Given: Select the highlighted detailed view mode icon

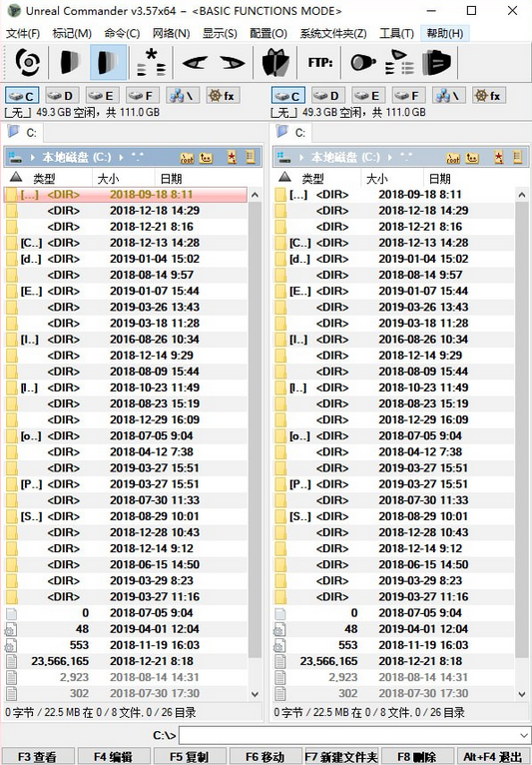Looking at the screenshot, I should (108, 63).
